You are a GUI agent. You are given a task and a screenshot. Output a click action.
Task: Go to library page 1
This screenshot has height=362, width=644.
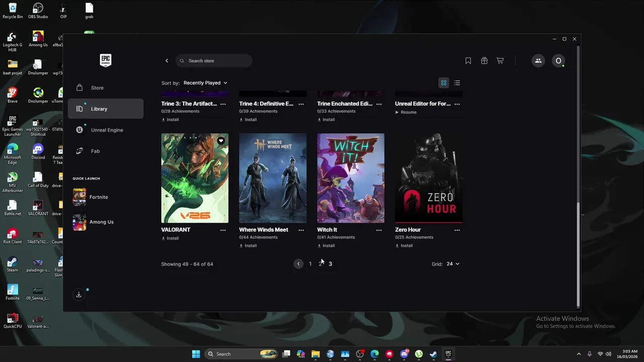point(310,264)
